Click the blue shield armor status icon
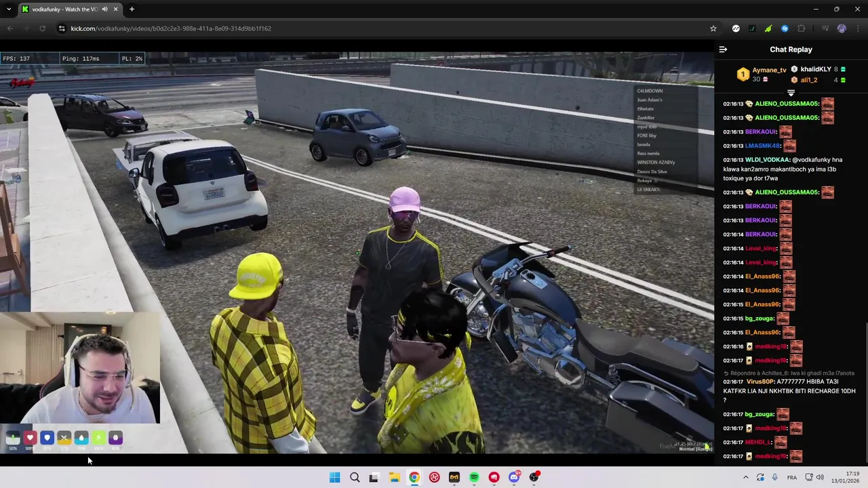Screen dimensions: 868x488 [47, 438]
